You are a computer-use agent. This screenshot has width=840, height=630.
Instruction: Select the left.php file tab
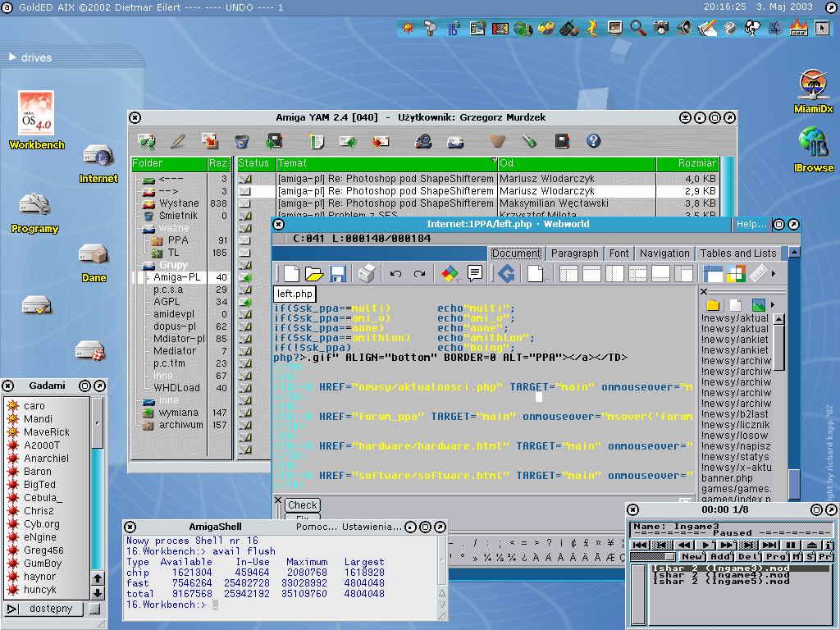(294, 294)
